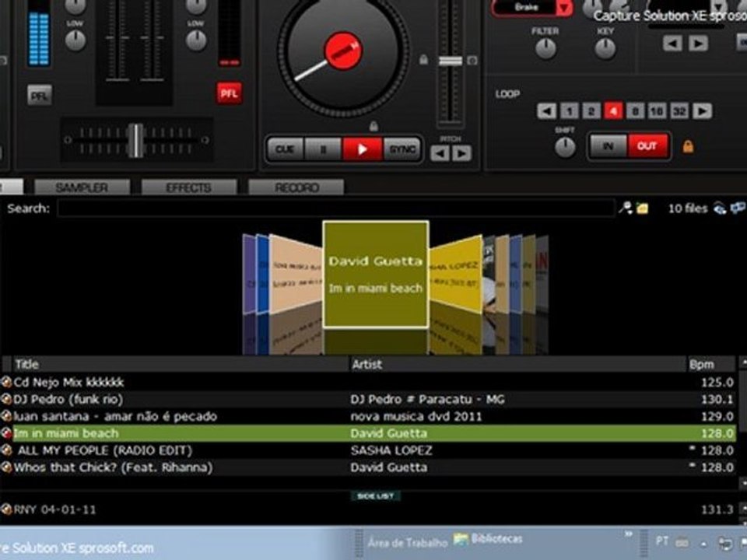The width and height of the screenshot is (747, 560).
Task: Select the highlighted 4 beat loop button
Action: [613, 111]
